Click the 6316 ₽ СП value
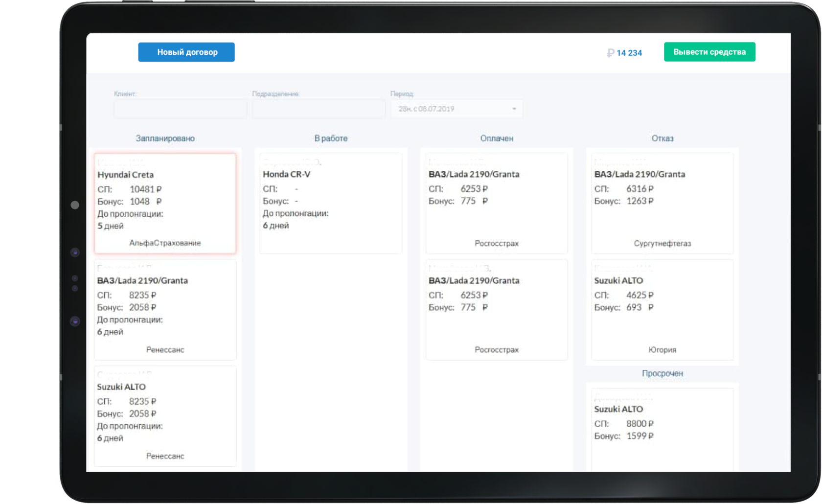822x504 pixels. click(x=640, y=189)
